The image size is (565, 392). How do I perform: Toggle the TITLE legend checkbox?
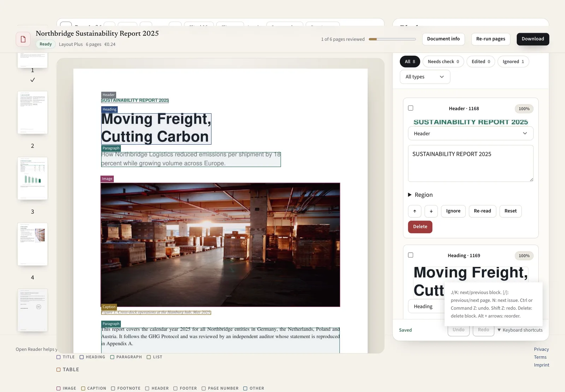click(59, 357)
